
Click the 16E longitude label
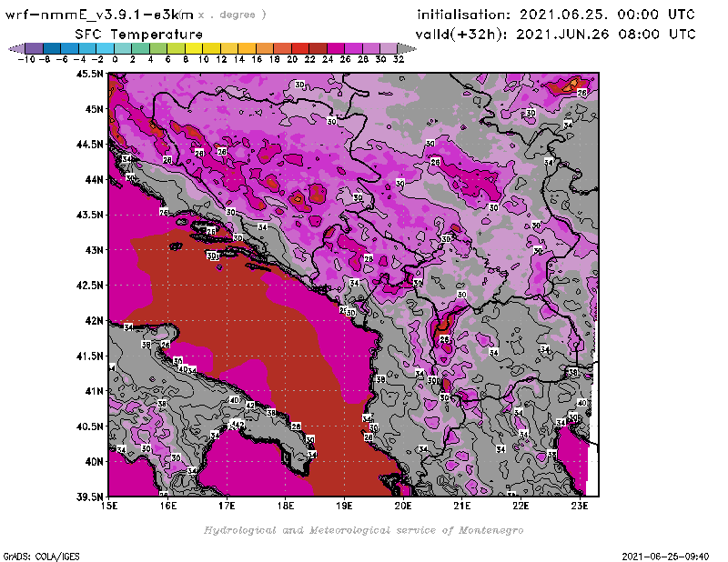[x=168, y=506]
